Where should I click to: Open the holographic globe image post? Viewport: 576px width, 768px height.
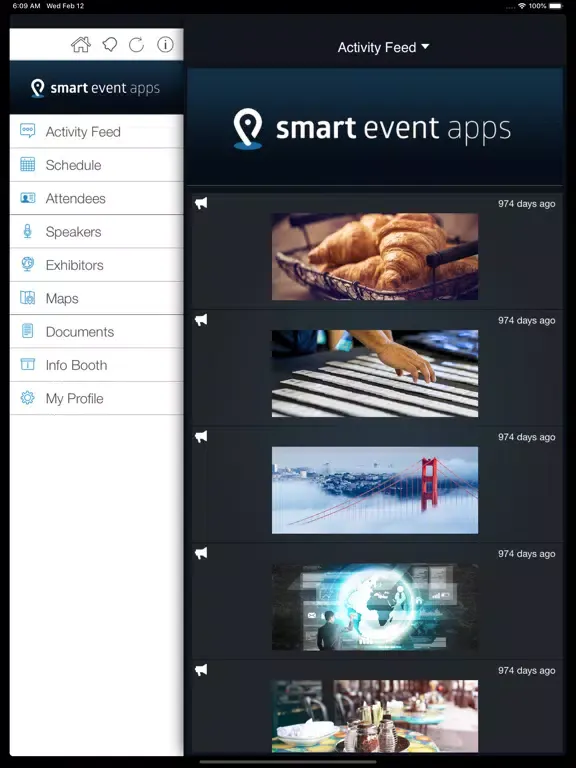pyautogui.click(x=375, y=607)
